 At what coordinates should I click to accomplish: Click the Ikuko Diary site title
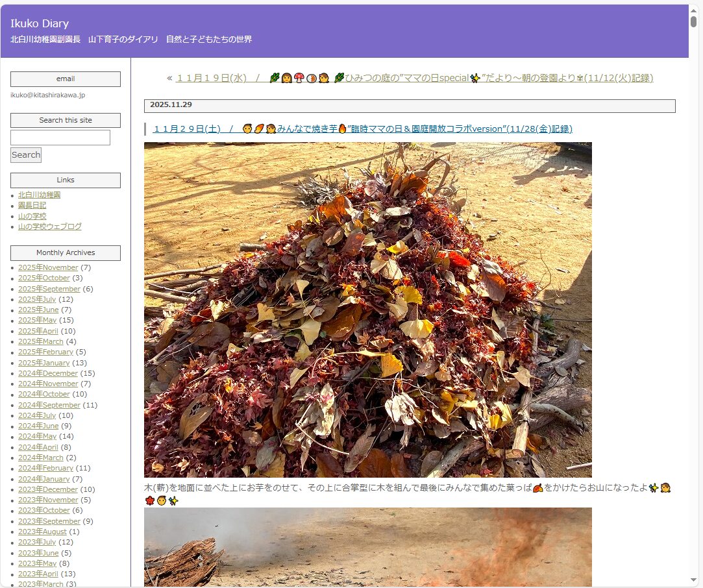tap(40, 24)
